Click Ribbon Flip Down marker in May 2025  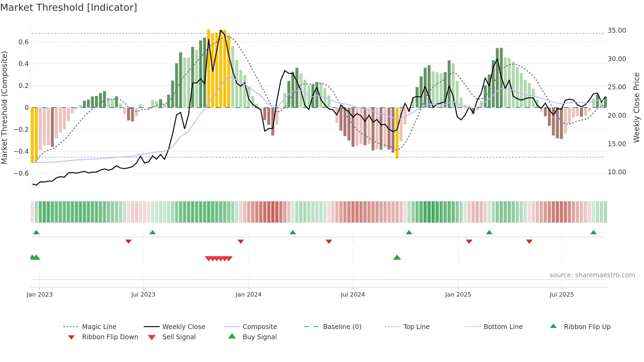point(529,242)
